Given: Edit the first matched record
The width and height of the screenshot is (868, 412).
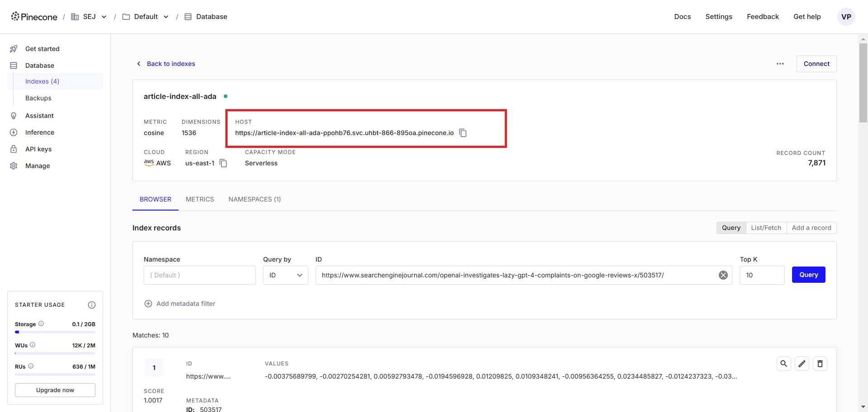Looking at the screenshot, I should [x=802, y=364].
